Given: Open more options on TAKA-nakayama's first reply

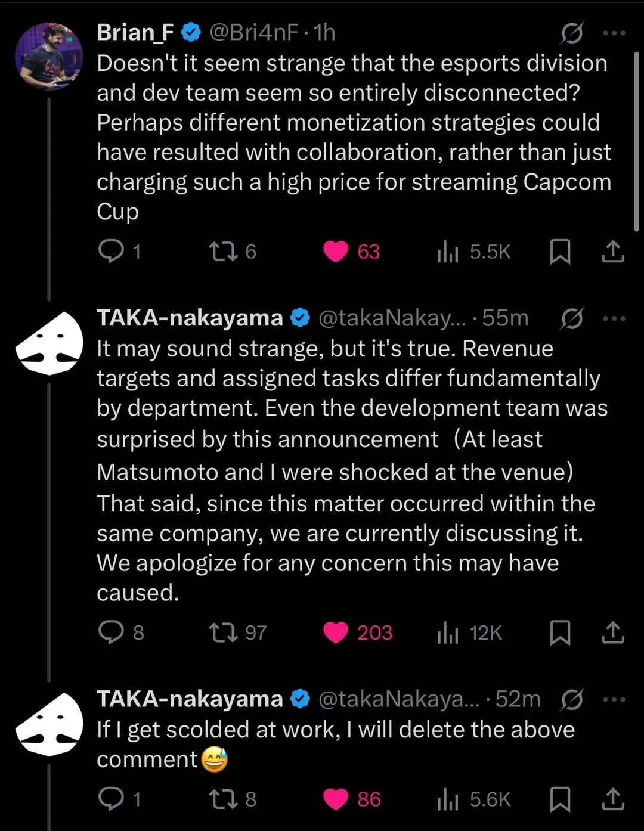Looking at the screenshot, I should [614, 318].
